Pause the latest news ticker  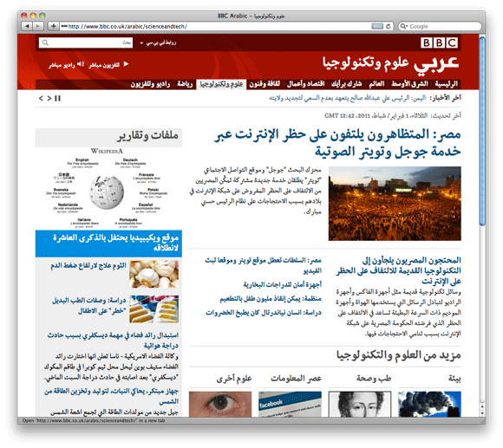[58, 99]
